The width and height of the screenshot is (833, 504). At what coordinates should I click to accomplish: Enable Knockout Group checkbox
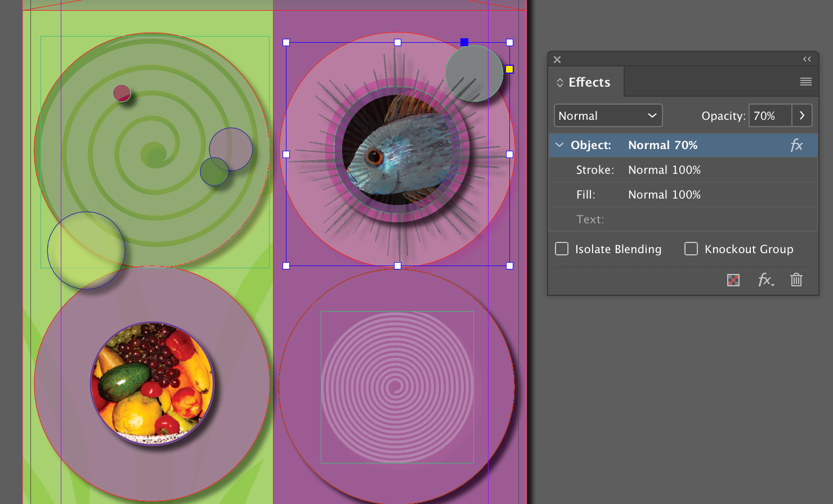coord(691,249)
